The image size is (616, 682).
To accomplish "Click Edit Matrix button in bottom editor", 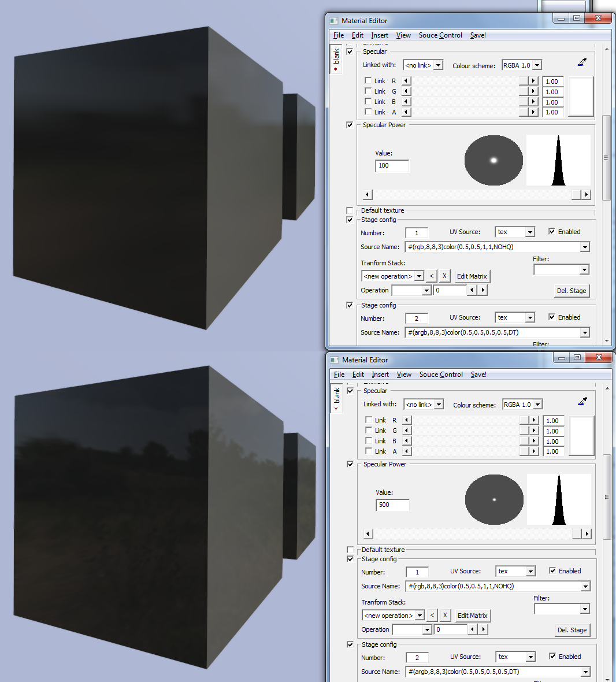I will (472, 616).
